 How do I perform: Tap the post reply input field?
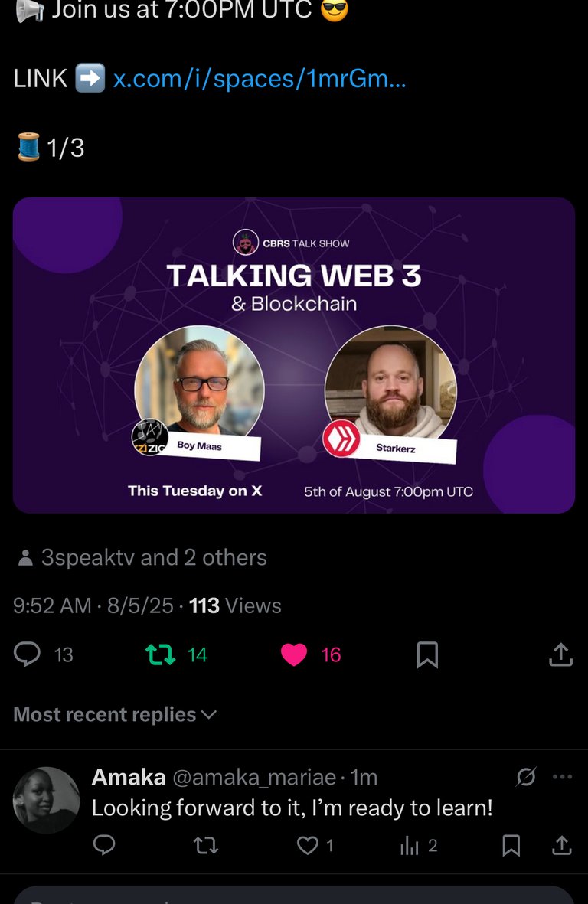pos(294,896)
